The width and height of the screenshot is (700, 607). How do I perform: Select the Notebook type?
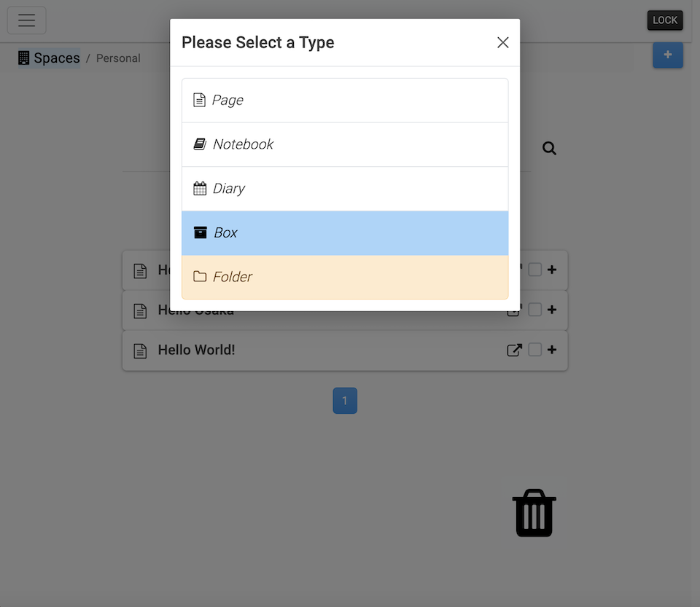pos(344,144)
